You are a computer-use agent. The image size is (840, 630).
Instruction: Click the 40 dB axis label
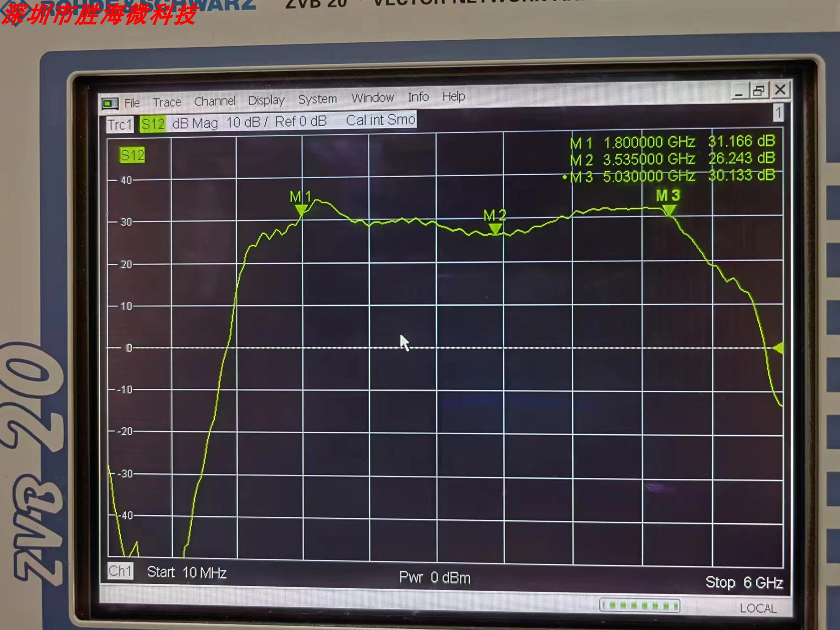[x=126, y=181]
